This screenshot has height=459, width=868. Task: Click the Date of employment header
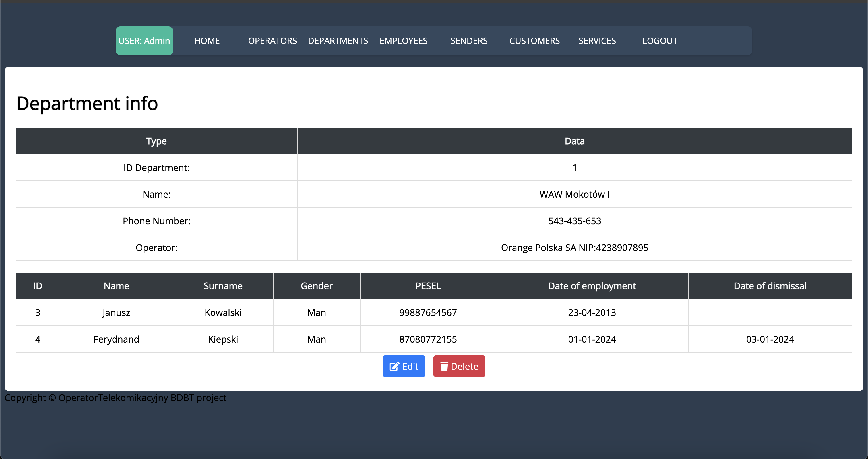point(592,286)
